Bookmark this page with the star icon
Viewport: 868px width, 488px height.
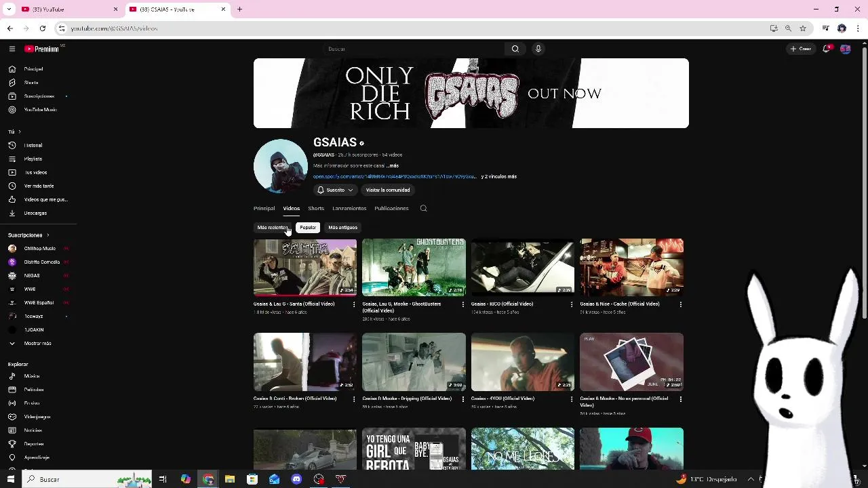[803, 28]
